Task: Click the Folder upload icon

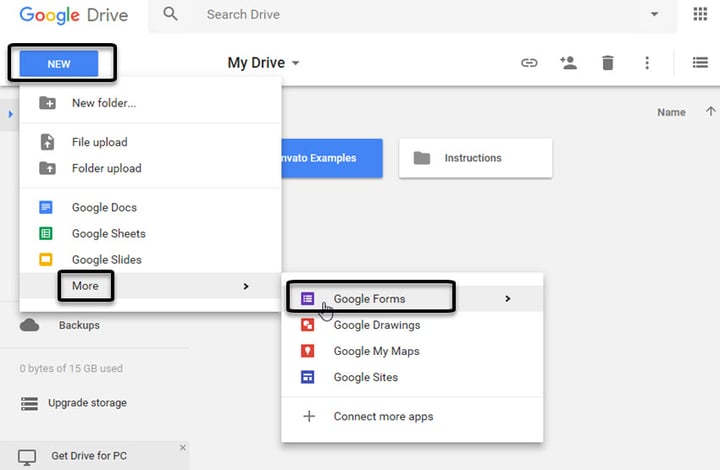Action: [x=47, y=168]
